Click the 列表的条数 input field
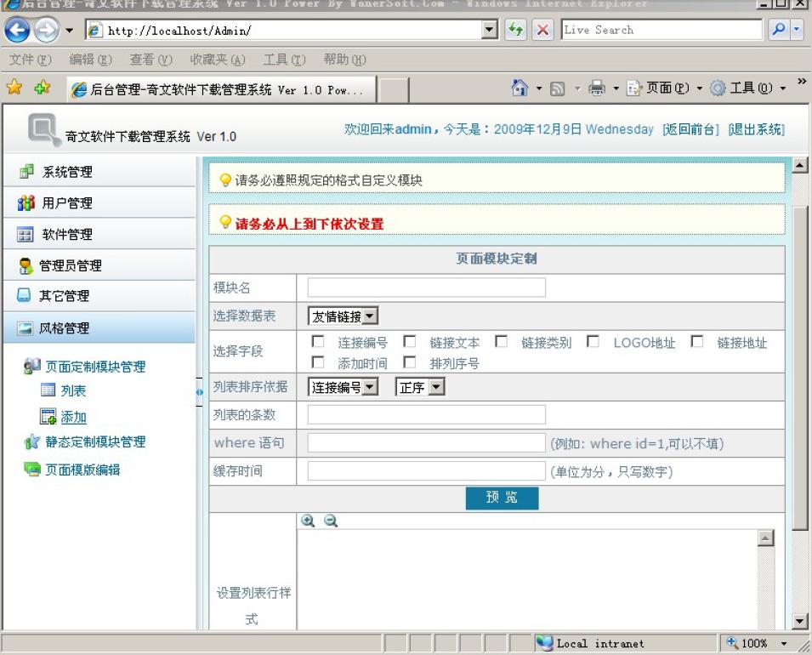812x655 pixels. [426, 414]
